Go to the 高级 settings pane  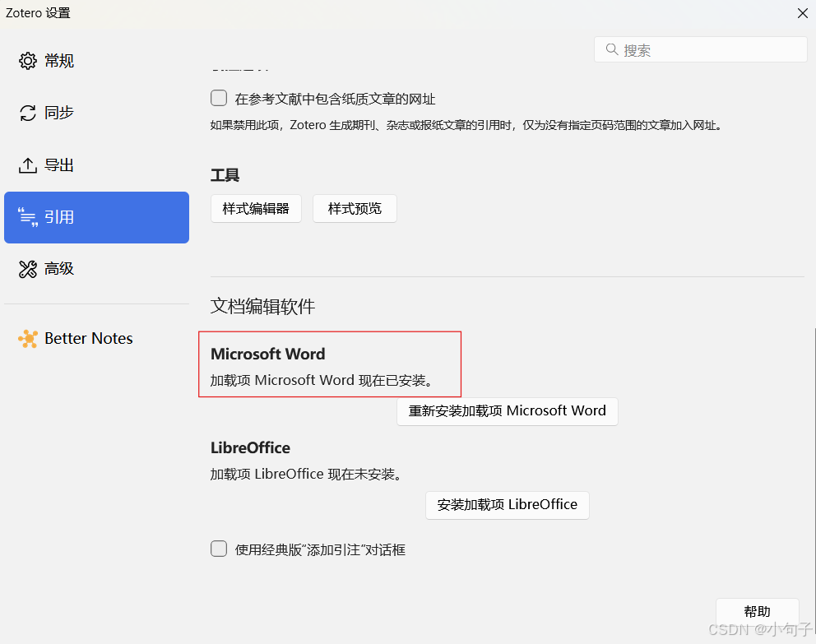point(96,269)
